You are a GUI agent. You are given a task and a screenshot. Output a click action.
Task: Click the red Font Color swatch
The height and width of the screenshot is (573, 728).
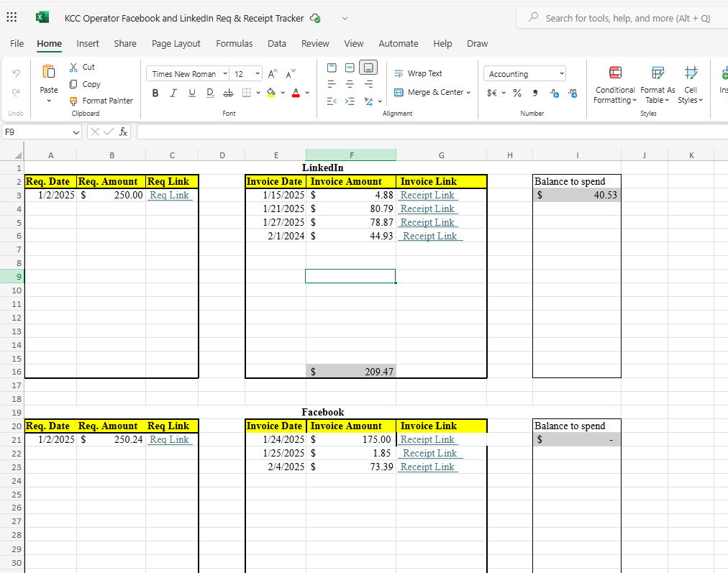[295, 95]
